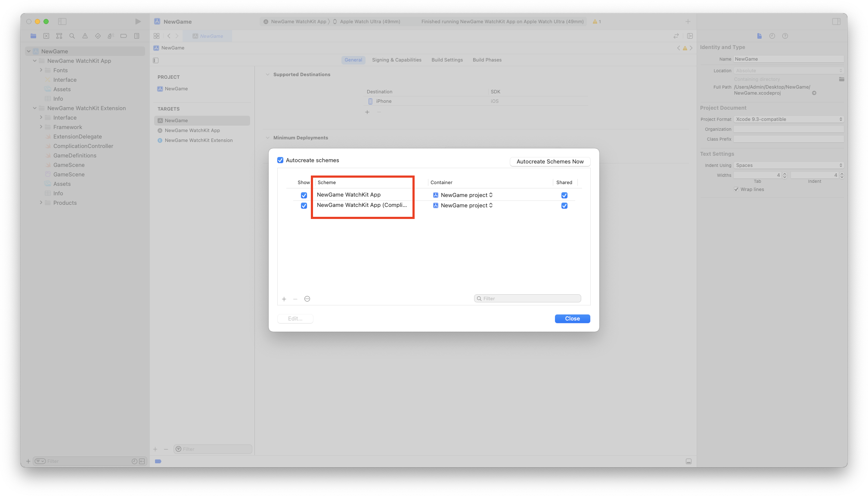Click the scheme Filter search field
868x496 pixels.
click(x=527, y=299)
